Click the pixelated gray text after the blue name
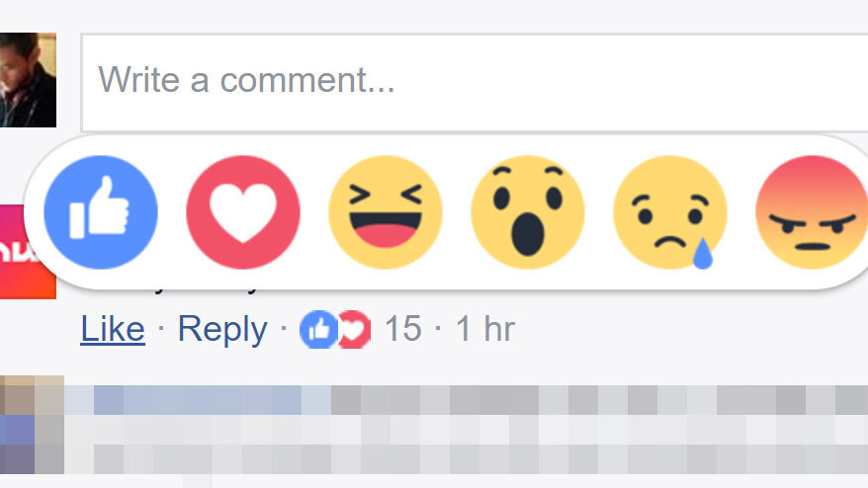 (599, 399)
